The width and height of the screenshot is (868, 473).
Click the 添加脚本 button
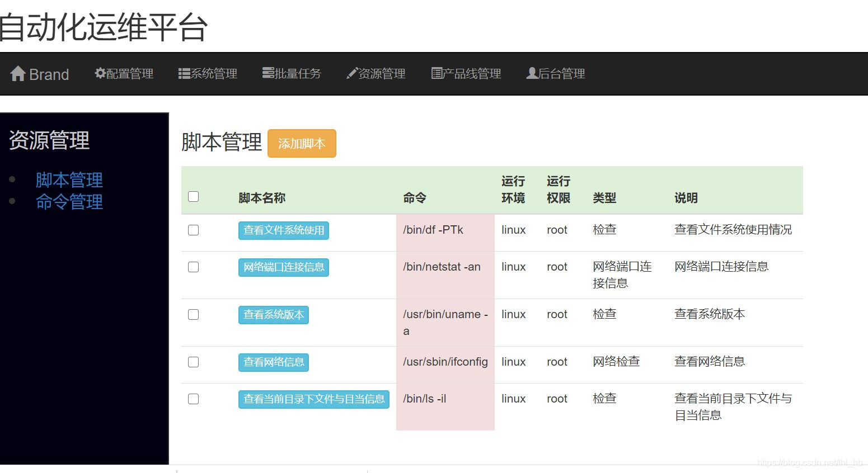(x=302, y=144)
